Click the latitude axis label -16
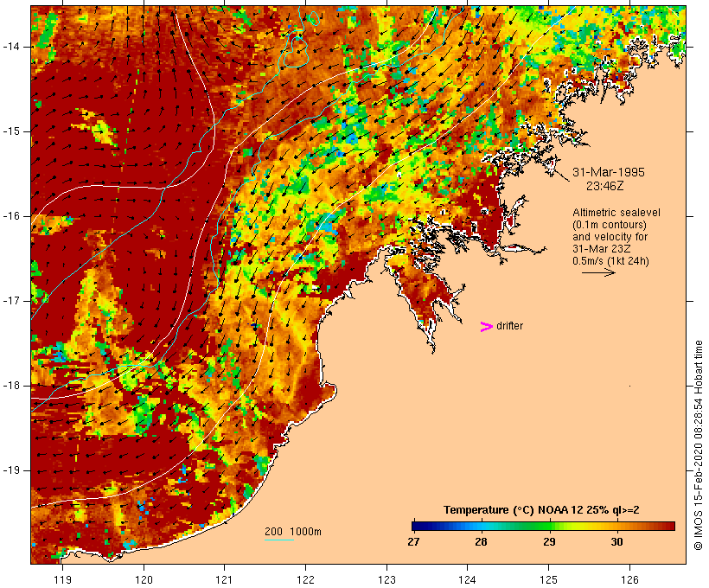This screenshot has width=709, height=588. pyautogui.click(x=11, y=216)
